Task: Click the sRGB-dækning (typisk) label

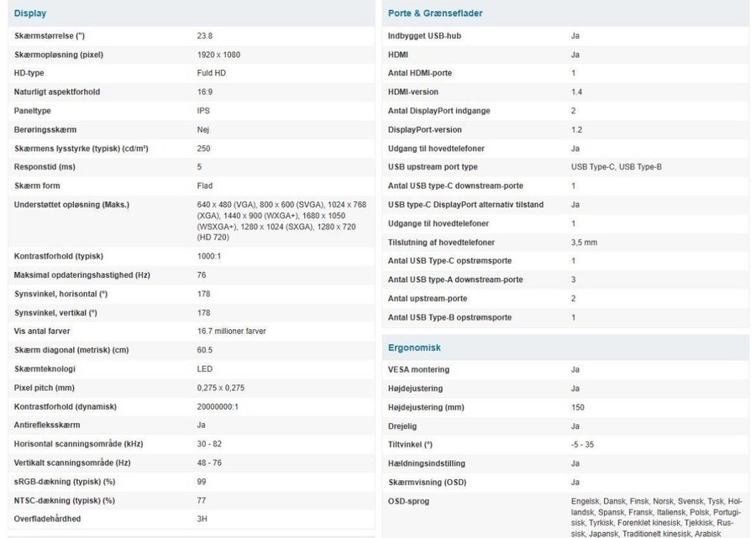Action: click(65, 482)
